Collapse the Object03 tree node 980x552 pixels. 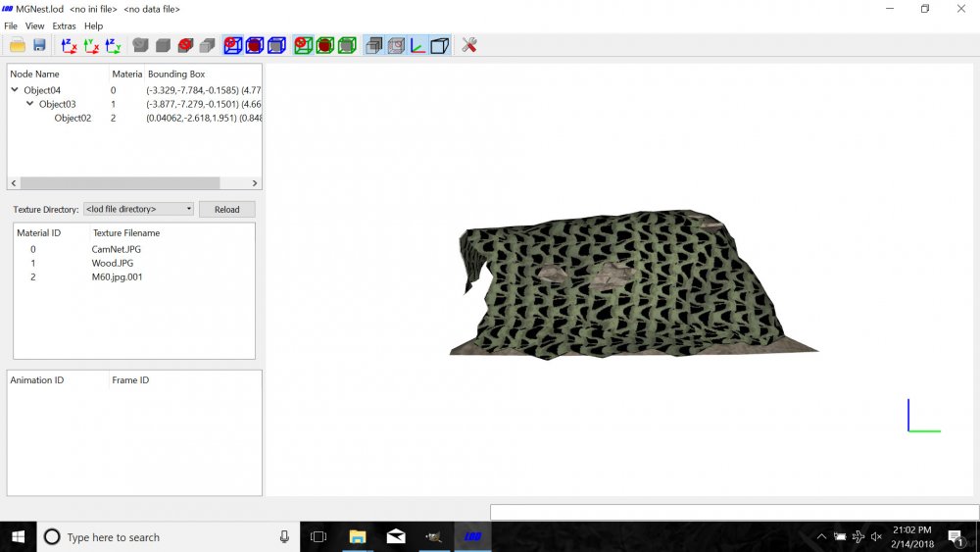[x=30, y=104]
